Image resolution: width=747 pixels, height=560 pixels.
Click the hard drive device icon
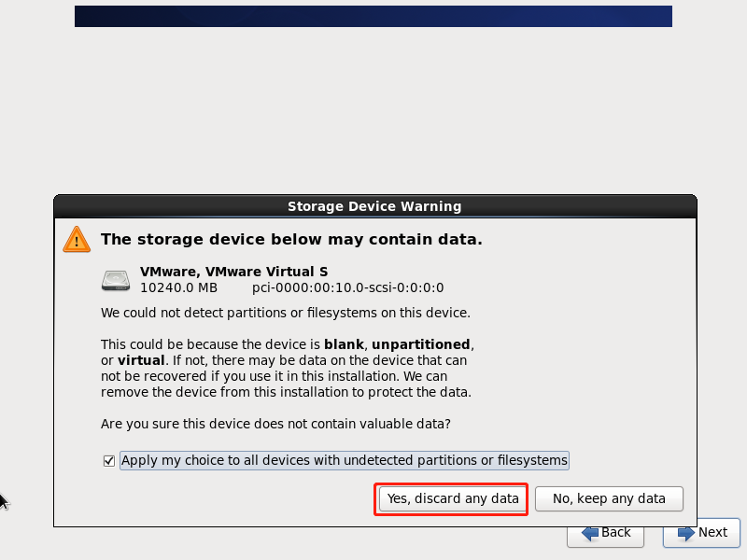[x=117, y=279]
